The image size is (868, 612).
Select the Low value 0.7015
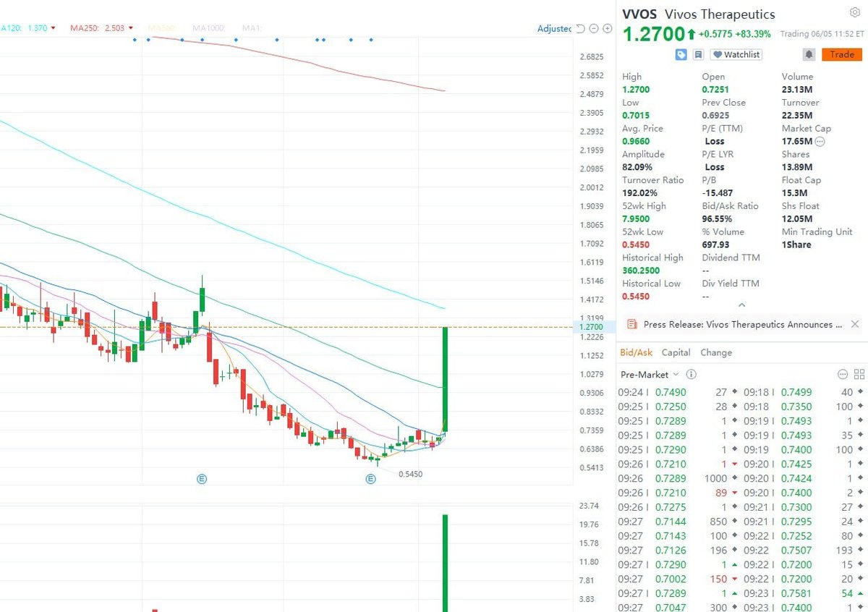636,115
